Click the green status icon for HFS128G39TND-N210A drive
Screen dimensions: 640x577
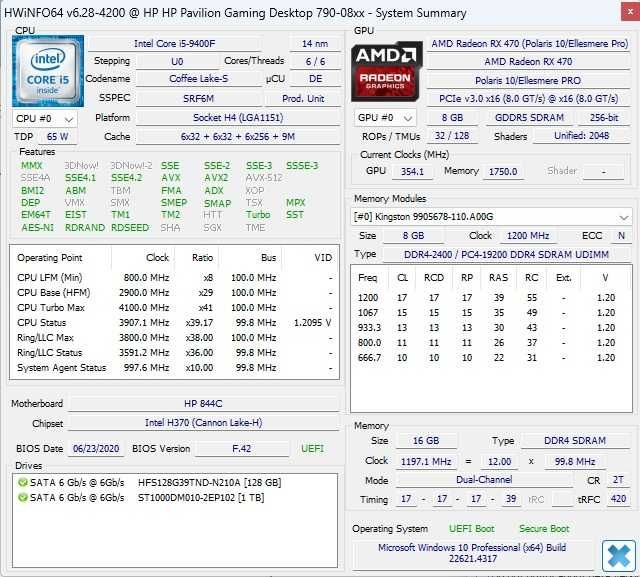(x=23, y=483)
